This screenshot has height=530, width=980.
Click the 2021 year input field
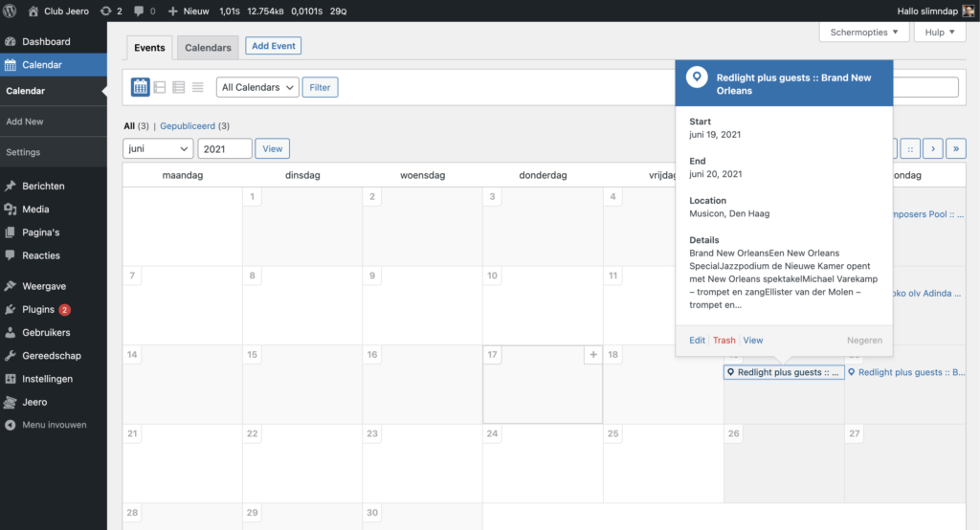[225, 148]
